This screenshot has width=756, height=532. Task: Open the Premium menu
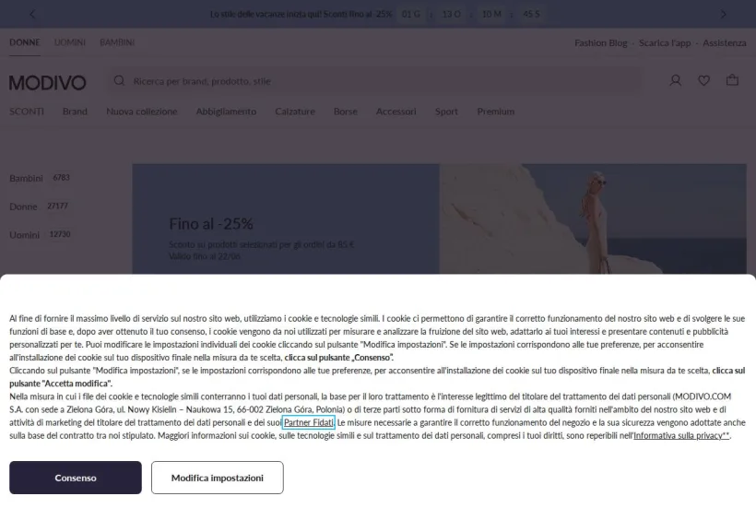pyautogui.click(x=496, y=112)
